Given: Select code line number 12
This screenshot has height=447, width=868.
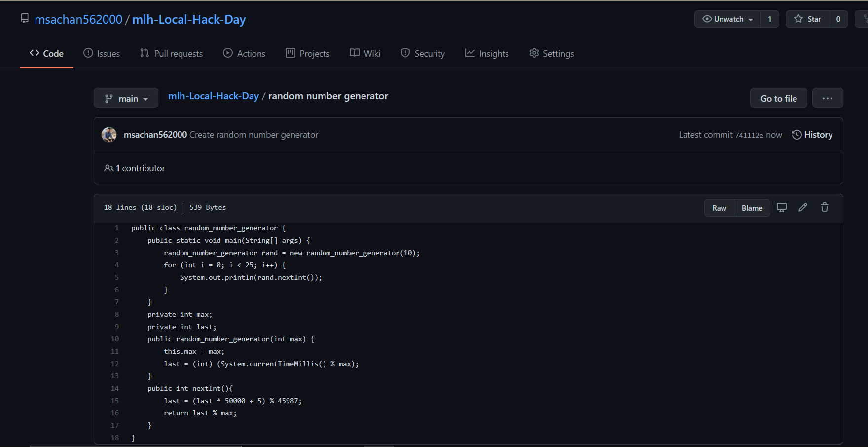Looking at the screenshot, I should coord(115,364).
